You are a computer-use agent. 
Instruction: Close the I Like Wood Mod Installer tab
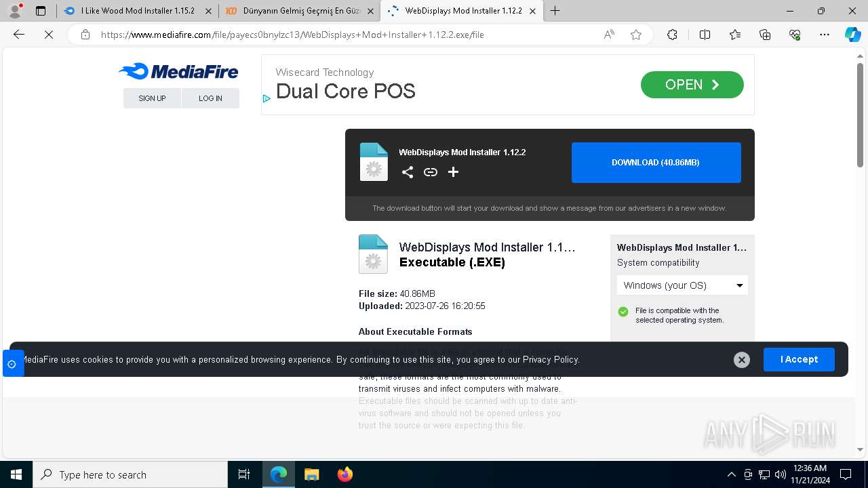(208, 11)
